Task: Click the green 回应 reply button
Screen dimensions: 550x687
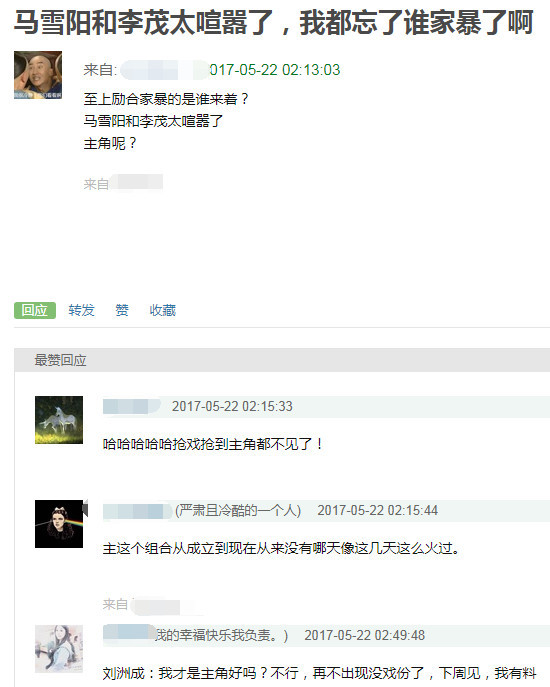Action: [35, 310]
